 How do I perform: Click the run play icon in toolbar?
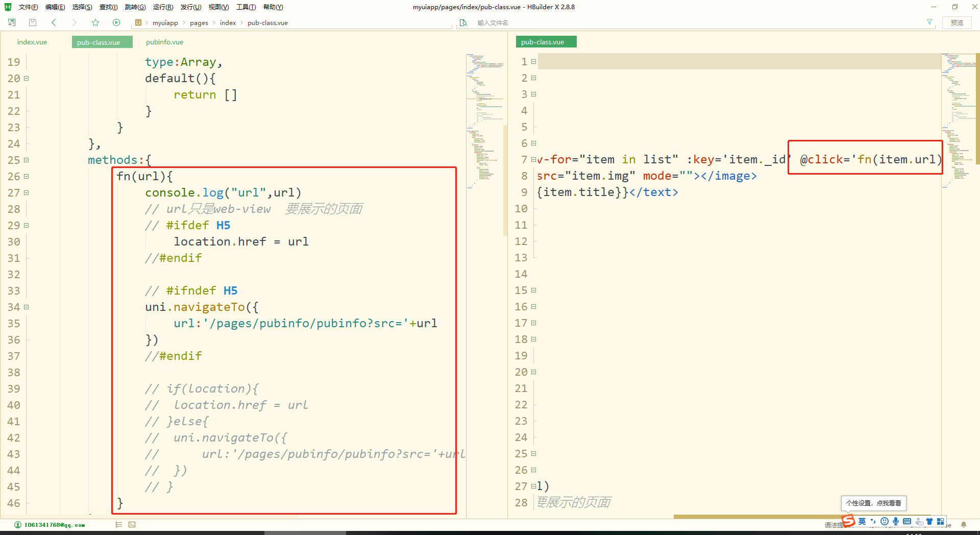[116, 22]
